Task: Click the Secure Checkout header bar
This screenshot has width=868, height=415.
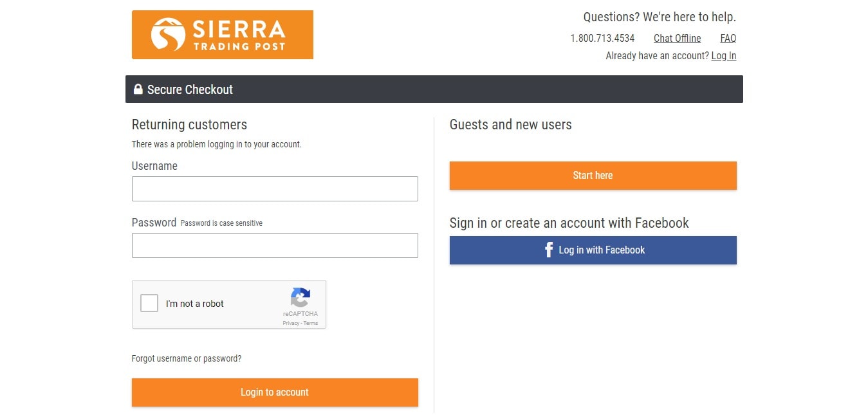Action: [434, 89]
